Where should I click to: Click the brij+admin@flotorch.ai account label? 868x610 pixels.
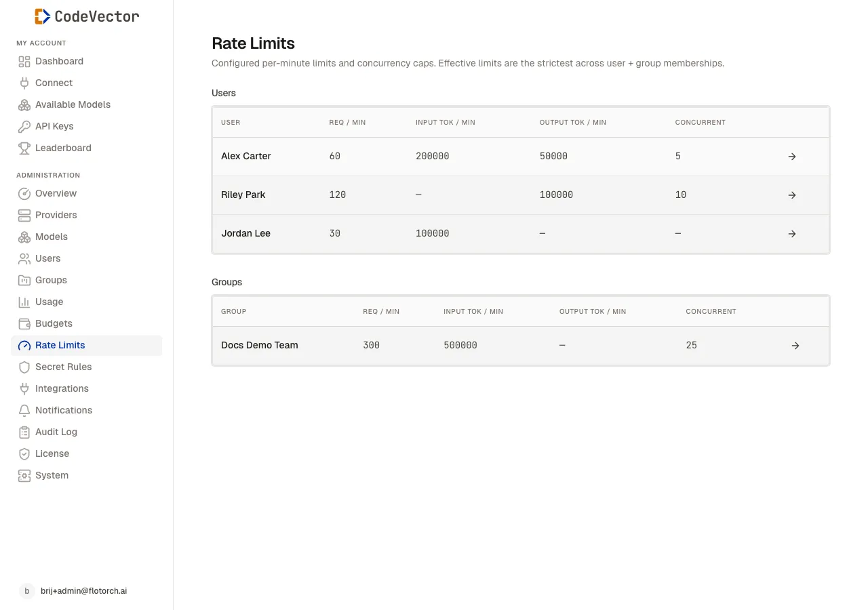pyautogui.click(x=84, y=591)
